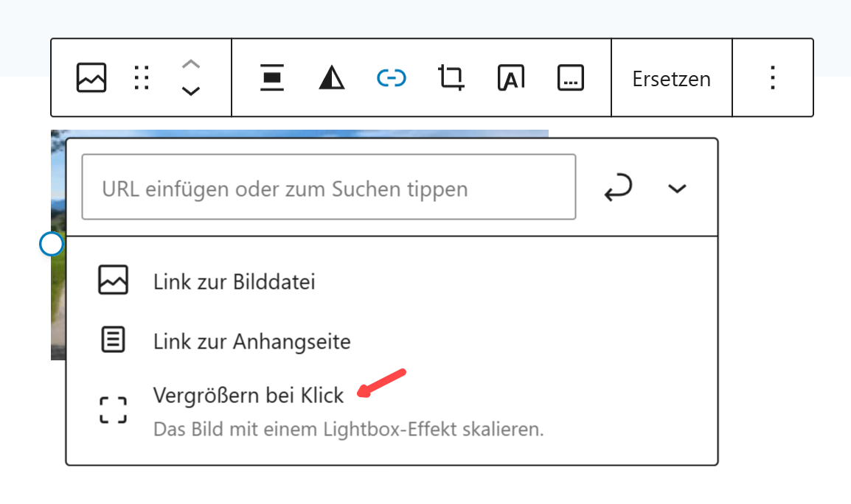
Task: Click the Ersetzen button
Action: click(x=671, y=79)
